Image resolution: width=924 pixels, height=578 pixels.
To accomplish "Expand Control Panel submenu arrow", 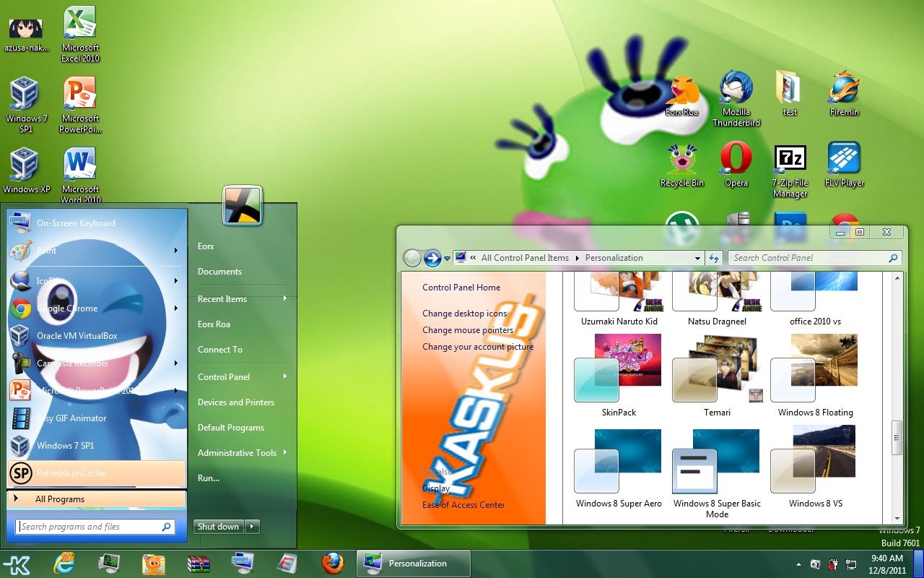I will (x=285, y=376).
